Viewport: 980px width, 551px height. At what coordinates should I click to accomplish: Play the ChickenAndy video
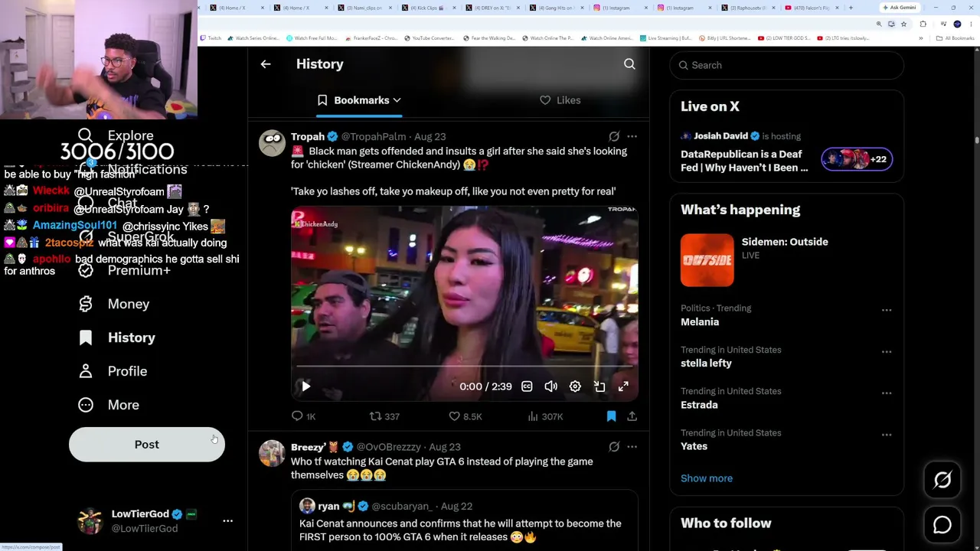click(305, 386)
